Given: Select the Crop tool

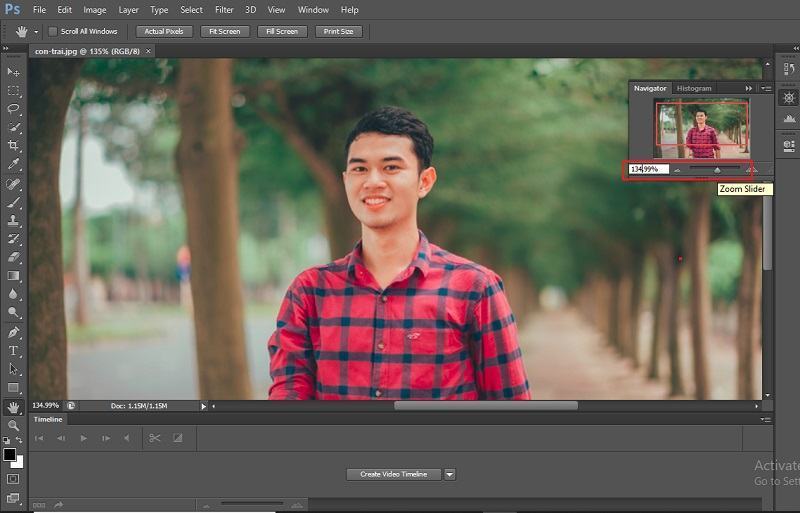Looking at the screenshot, I should point(13,145).
